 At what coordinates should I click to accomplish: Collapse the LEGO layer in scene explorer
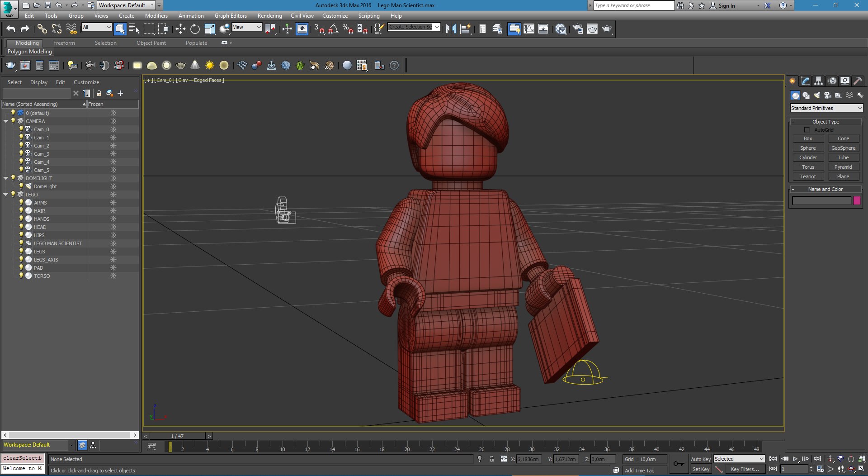tap(5, 195)
